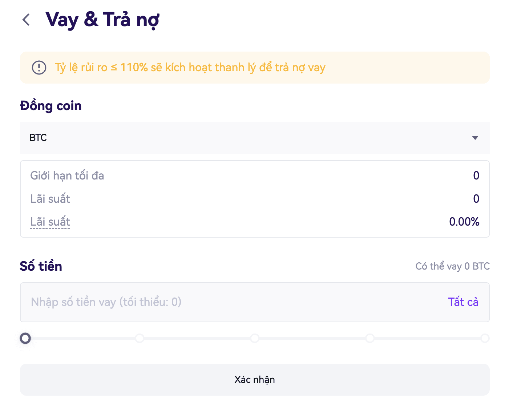
Task: Set the slider to the 25% node
Action: click(x=140, y=339)
